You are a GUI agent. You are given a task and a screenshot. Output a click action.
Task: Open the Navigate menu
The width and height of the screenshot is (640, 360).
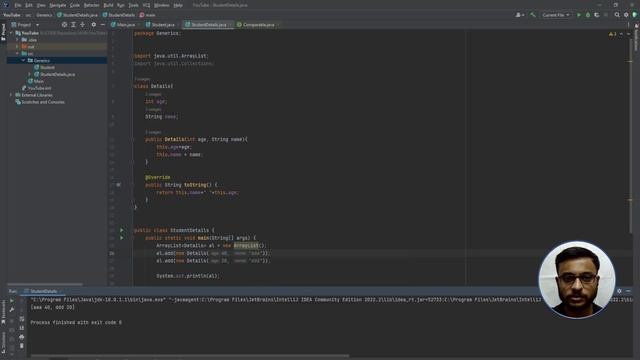coord(58,5)
